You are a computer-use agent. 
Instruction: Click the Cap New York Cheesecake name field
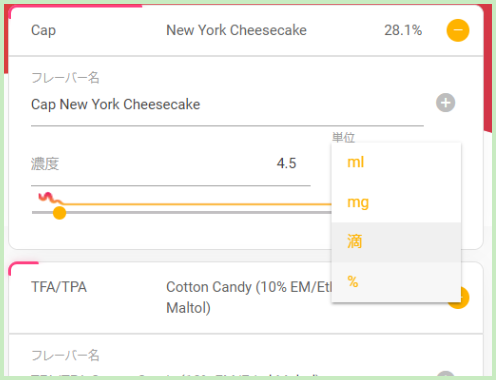(x=227, y=104)
